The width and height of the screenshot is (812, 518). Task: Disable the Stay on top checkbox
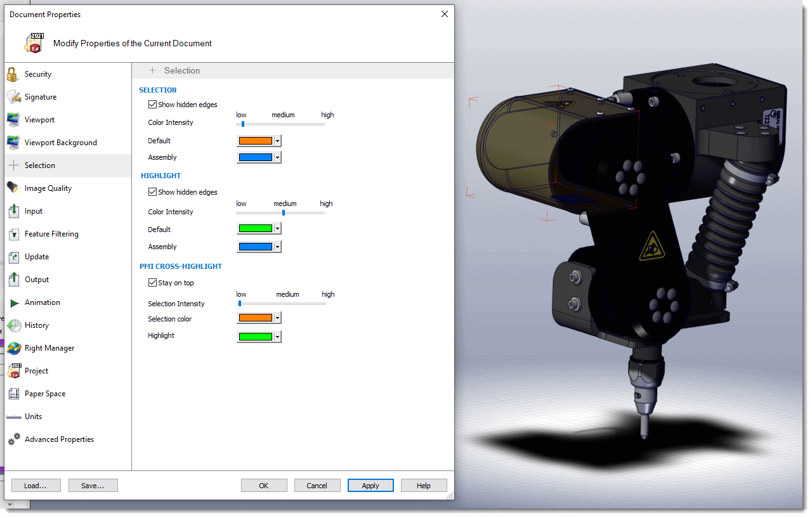[152, 283]
